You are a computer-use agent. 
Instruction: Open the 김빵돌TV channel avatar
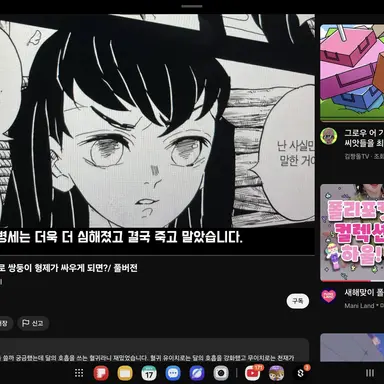pos(329,136)
